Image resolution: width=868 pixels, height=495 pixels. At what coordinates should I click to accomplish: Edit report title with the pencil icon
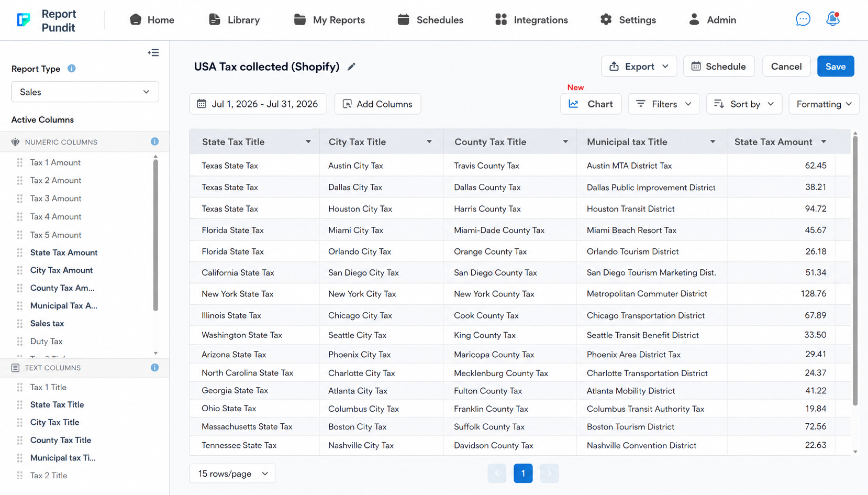(351, 67)
